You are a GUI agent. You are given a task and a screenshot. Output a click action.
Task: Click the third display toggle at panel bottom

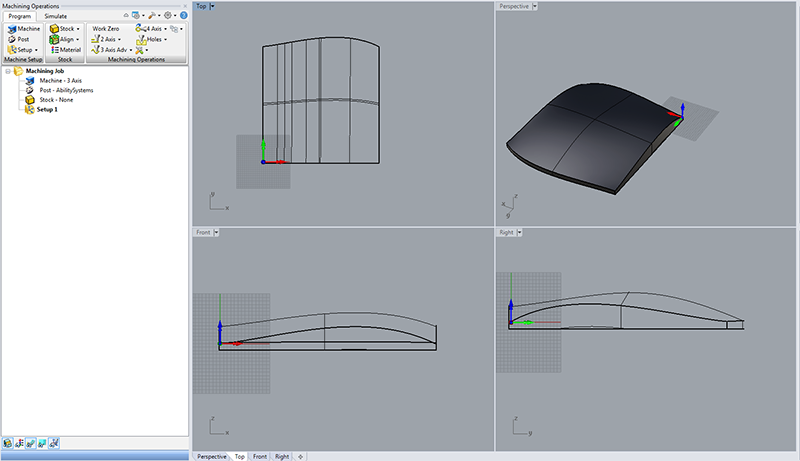click(31, 444)
